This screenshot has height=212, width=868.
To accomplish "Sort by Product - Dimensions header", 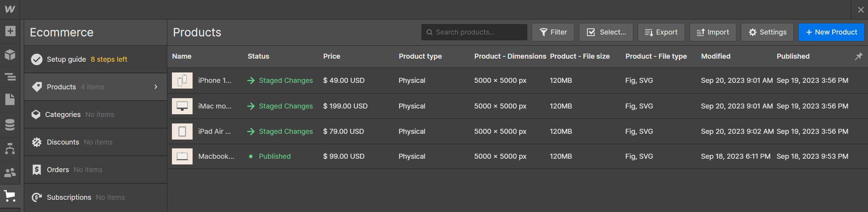I will 510,56.
